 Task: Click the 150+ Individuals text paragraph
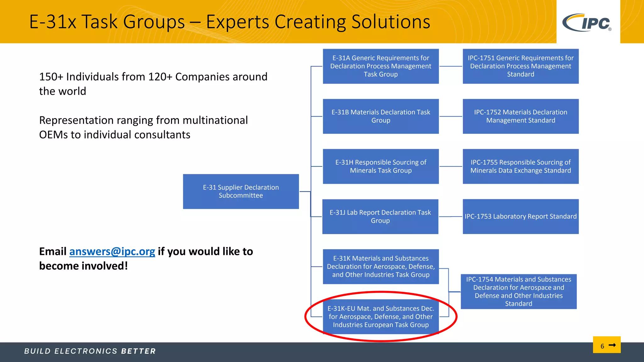[x=153, y=84]
